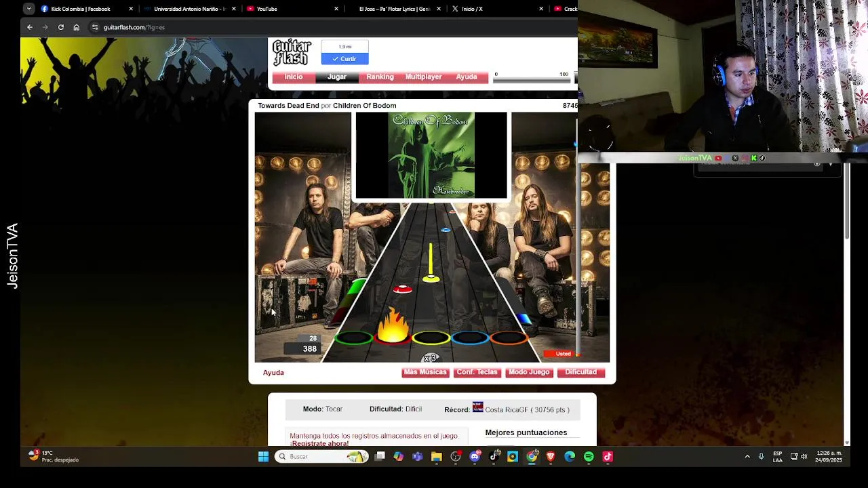The image size is (868, 488).
Task: Click the ¡Regístrate ahora! link
Action: click(x=320, y=443)
